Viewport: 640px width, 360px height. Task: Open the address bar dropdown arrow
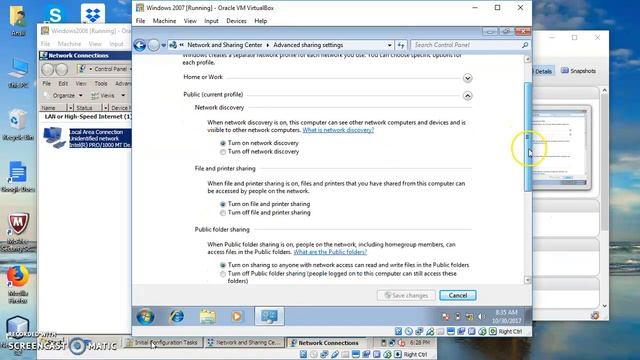pyautogui.click(x=389, y=45)
